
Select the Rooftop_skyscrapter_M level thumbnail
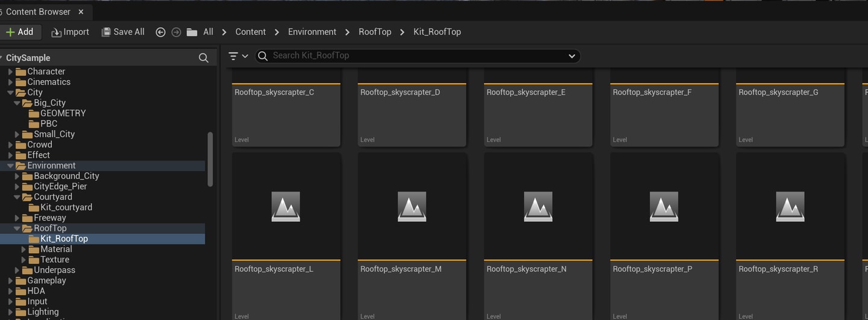coord(412,236)
